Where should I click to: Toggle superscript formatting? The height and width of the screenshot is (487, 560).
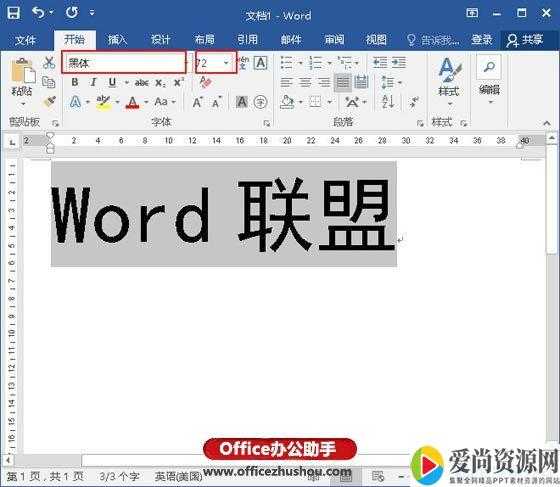click(178, 83)
